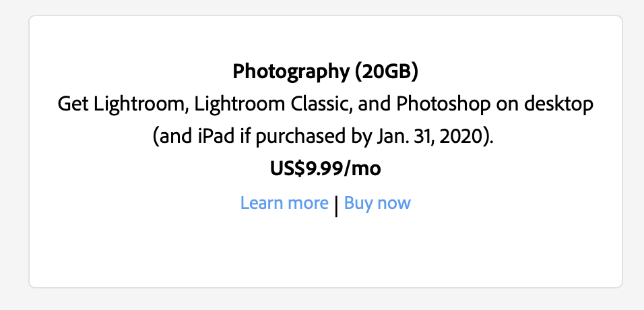Click the Buy now link
Screen dimensions: 644x310
(377, 203)
